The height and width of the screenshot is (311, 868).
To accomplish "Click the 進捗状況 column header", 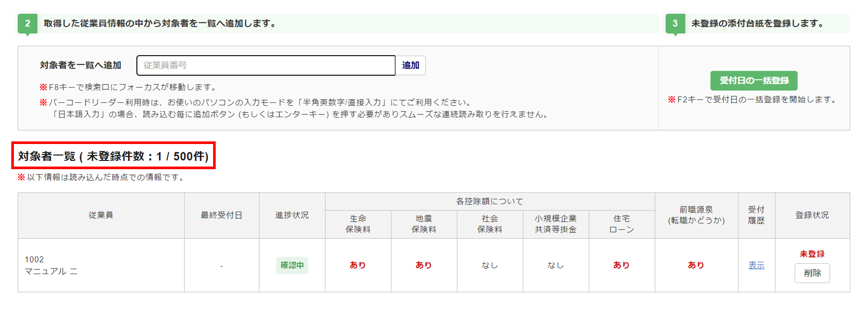I will click(x=292, y=216).
